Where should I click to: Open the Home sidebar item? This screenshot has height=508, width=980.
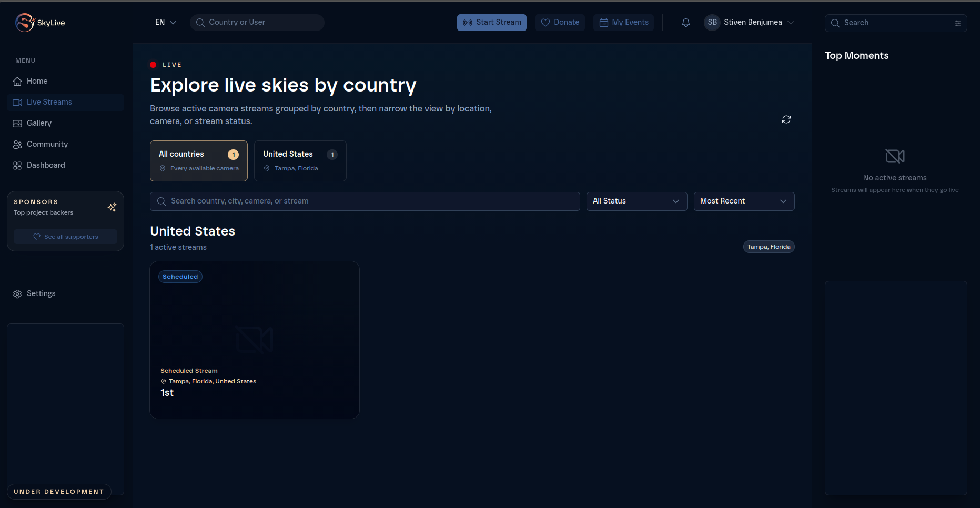pos(66,81)
